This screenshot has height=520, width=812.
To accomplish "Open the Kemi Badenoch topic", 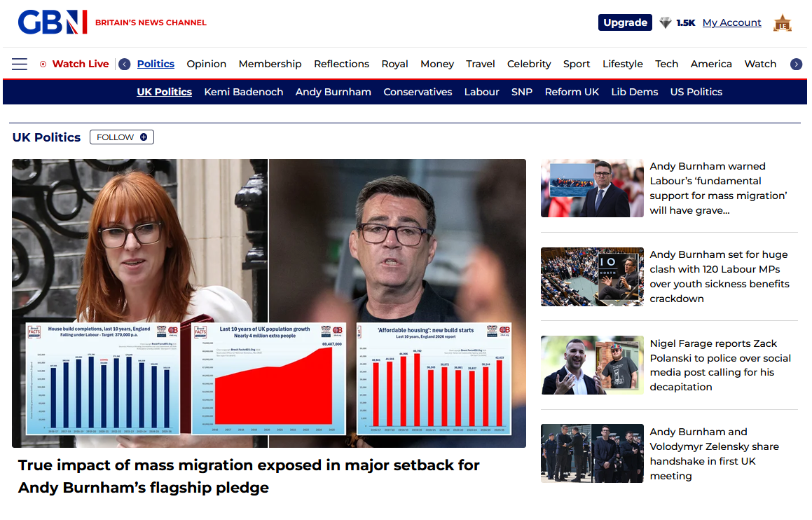I will pos(243,93).
